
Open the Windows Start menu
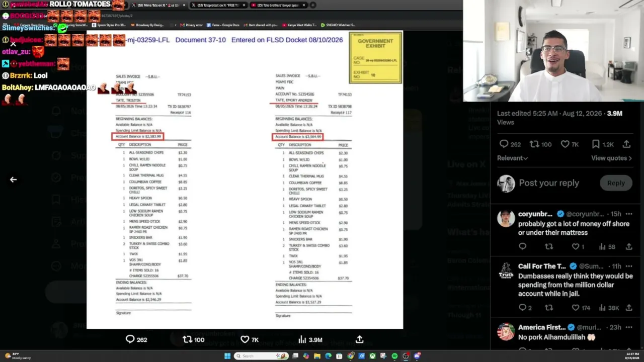227,356
